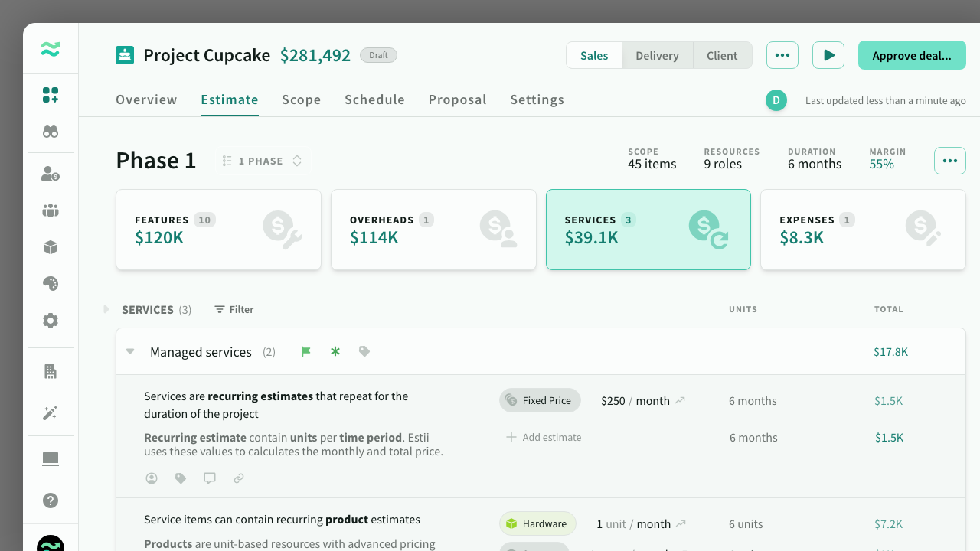Switch to Client view toggle

722,56
